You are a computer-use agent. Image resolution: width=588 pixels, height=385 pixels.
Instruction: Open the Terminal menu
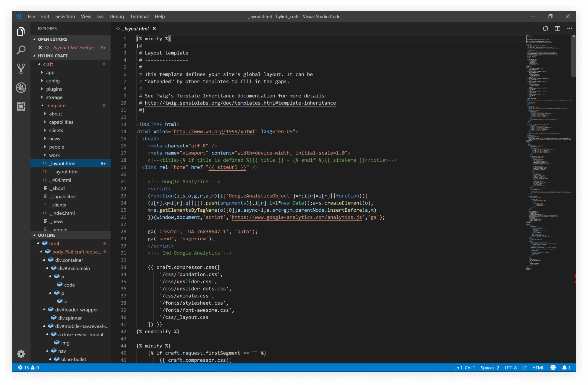point(139,16)
